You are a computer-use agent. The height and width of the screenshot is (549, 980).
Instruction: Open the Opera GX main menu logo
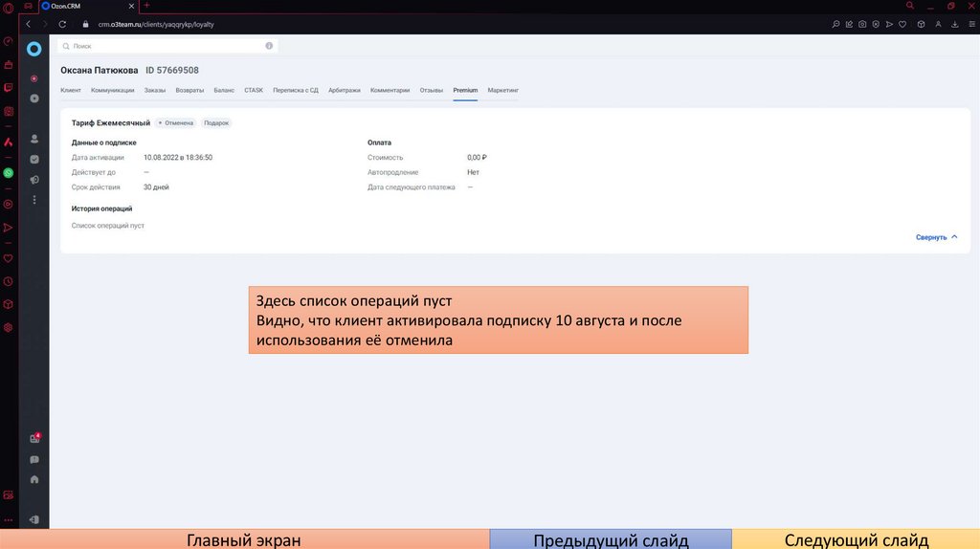pyautogui.click(x=8, y=8)
